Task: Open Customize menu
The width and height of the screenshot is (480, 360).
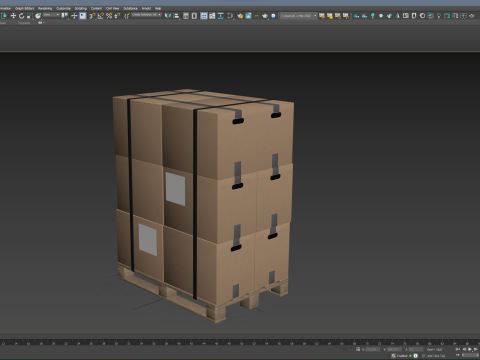Action: point(63,8)
